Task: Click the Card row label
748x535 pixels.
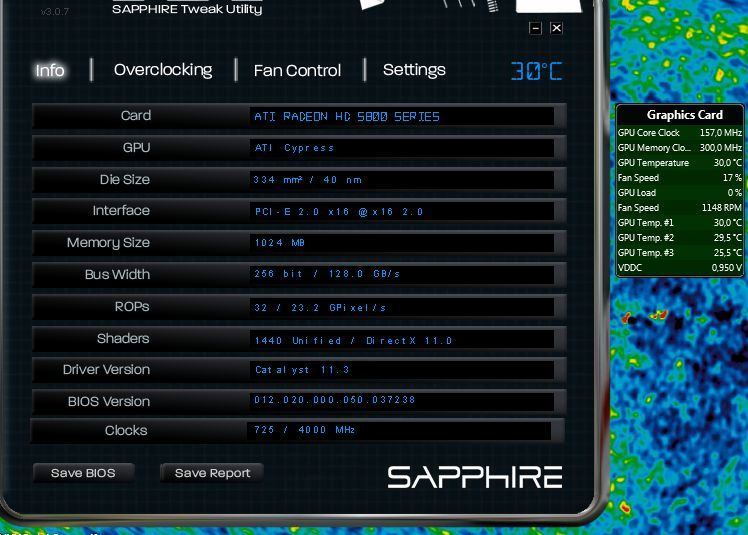Action: (136, 115)
